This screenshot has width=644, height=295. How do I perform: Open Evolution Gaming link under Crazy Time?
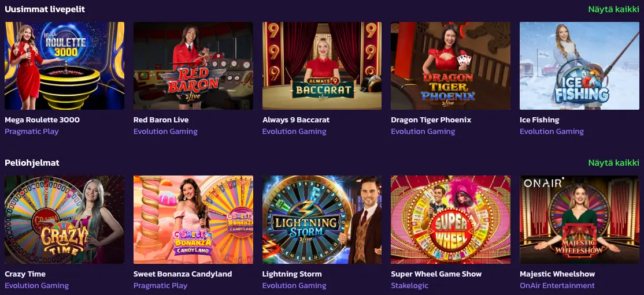pyautogui.click(x=36, y=286)
